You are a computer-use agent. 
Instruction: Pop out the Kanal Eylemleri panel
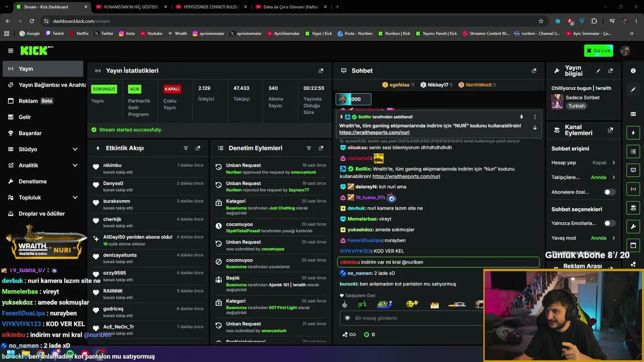pyautogui.click(x=610, y=130)
